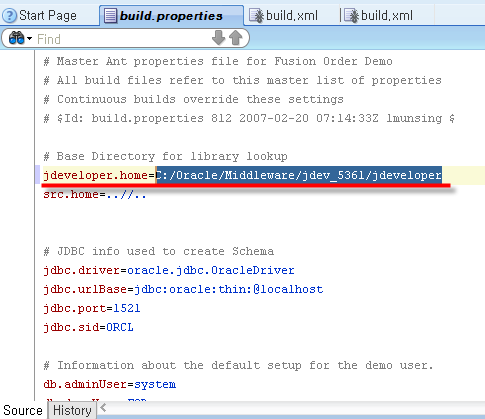The width and height of the screenshot is (485, 419).
Task: Click into the Find input field
Action: [x=122, y=39]
